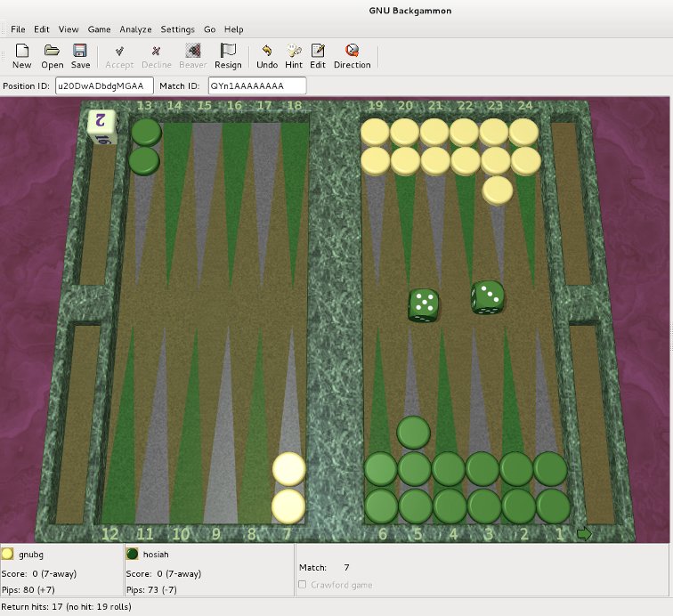Click the Match length value 7
The width and height of the screenshot is (673, 616).
click(x=346, y=568)
